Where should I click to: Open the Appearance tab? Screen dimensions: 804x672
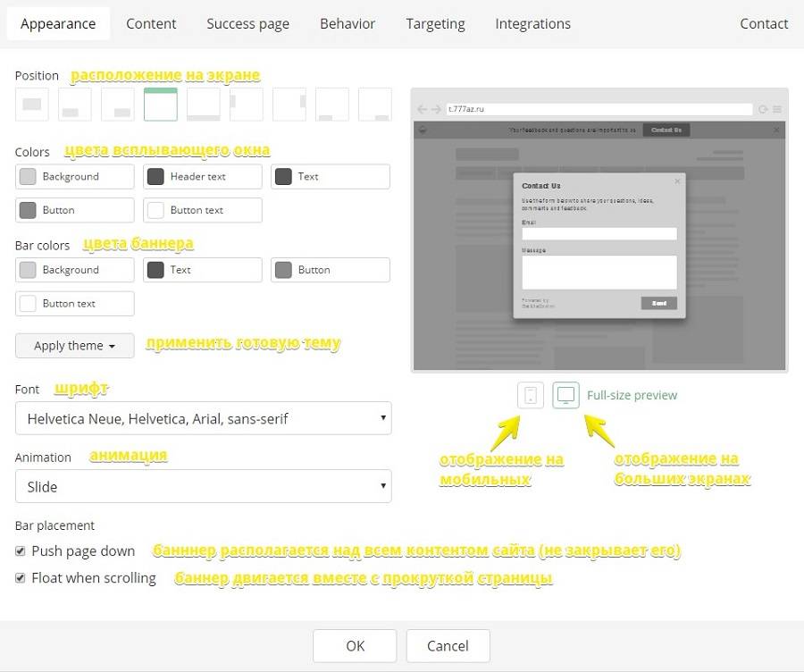58,23
